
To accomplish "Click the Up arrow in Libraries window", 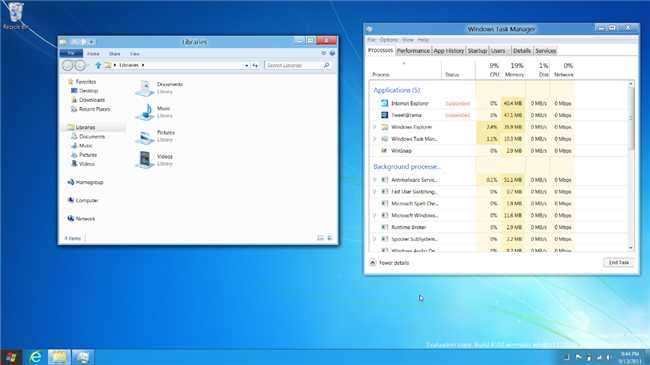I will pyautogui.click(x=98, y=65).
